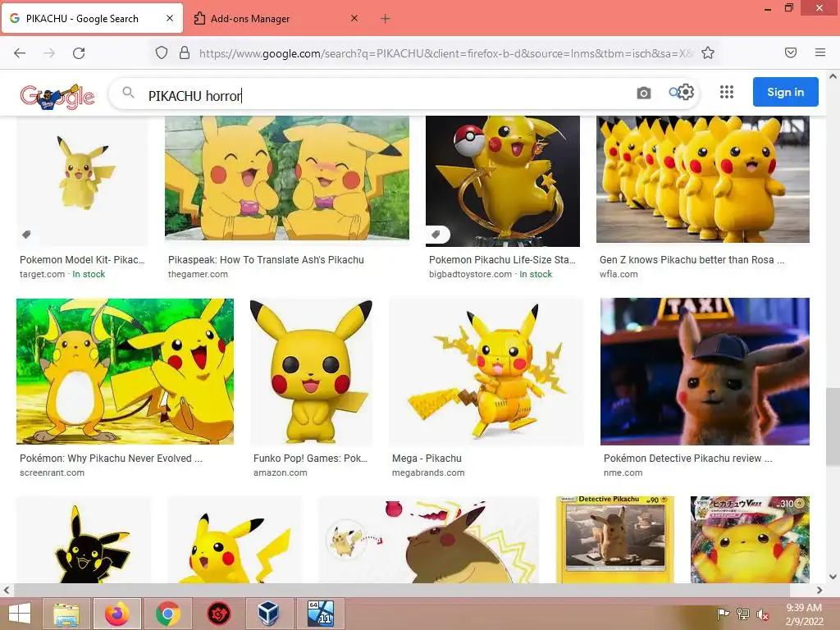Viewport: 840px width, 630px height.
Task: Select the PIKACHU - Google Search tab
Action: click(92, 19)
